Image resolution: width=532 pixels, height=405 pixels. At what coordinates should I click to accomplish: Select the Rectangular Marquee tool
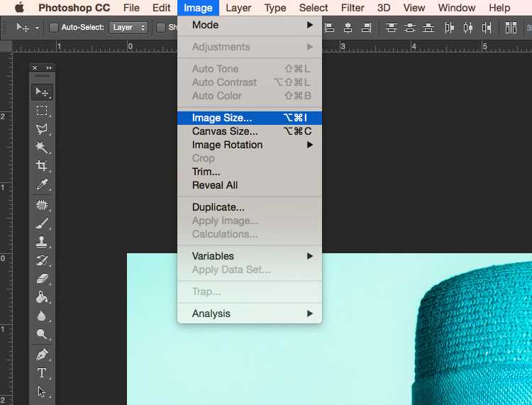(42, 111)
